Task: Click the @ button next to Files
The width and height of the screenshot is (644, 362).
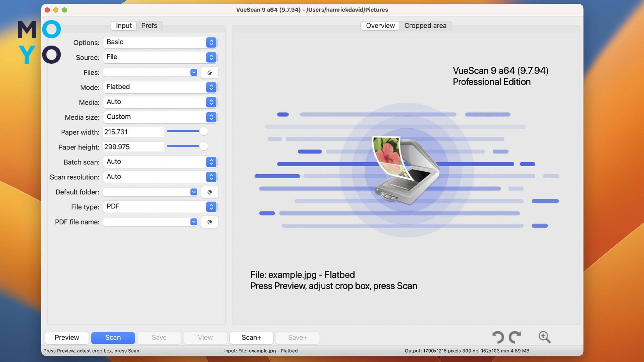Action: point(210,73)
